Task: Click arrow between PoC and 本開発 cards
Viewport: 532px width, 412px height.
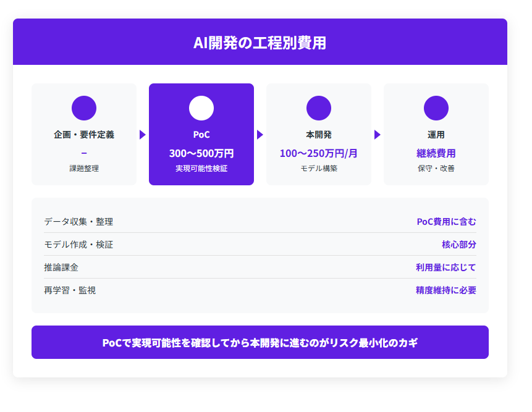Action: (260, 135)
